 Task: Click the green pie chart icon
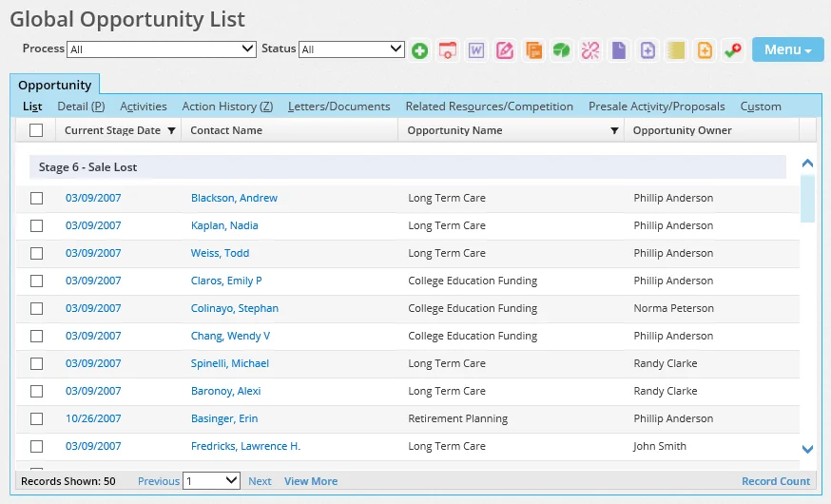click(562, 50)
